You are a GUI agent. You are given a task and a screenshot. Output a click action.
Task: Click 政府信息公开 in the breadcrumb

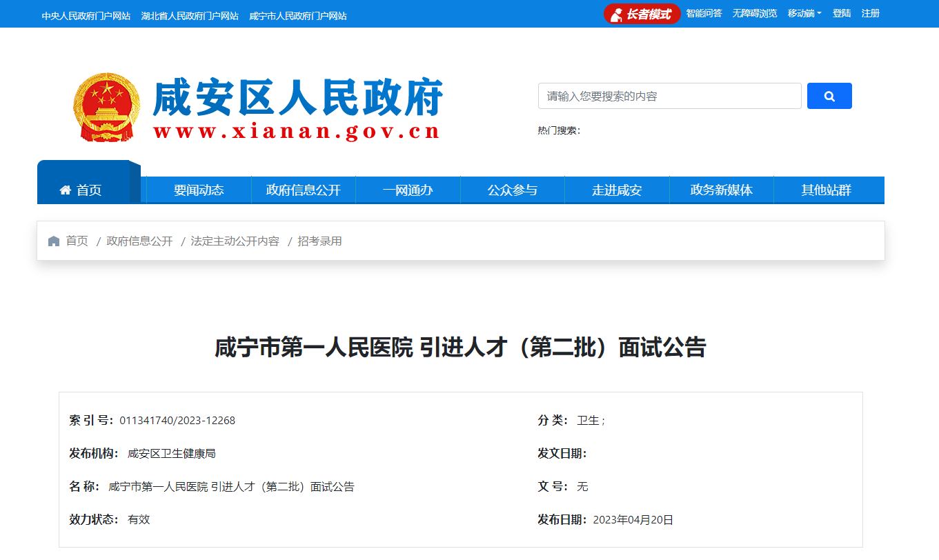[x=139, y=241]
